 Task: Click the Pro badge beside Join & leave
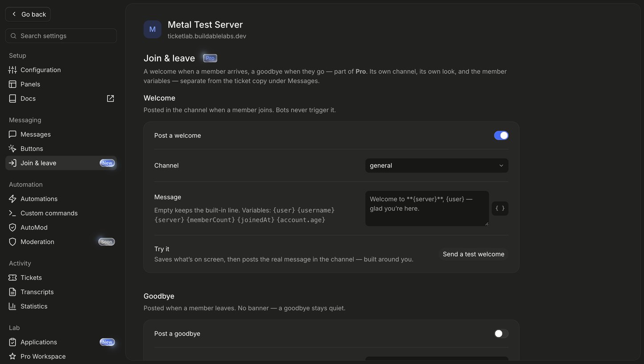pos(210,58)
